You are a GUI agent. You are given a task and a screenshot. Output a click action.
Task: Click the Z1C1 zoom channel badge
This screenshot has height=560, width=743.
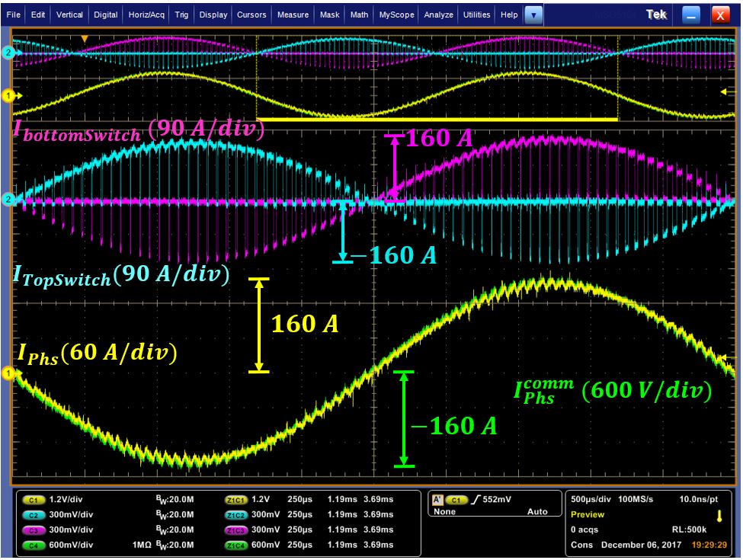[x=235, y=501]
